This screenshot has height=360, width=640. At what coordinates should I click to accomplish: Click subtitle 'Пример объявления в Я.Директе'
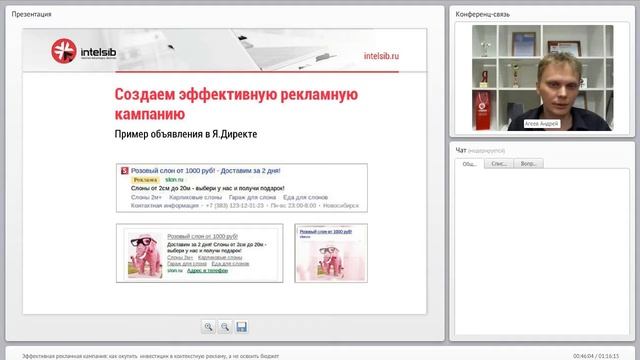186,134
